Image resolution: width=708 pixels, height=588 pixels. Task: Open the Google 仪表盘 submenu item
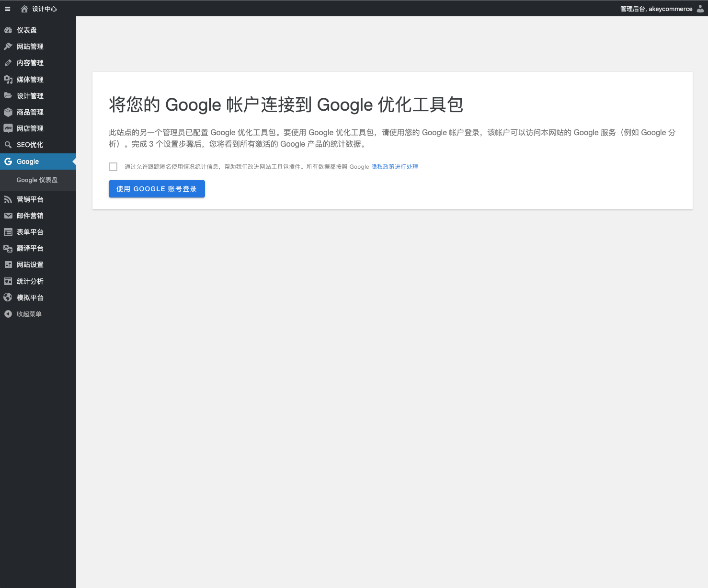[x=37, y=180]
